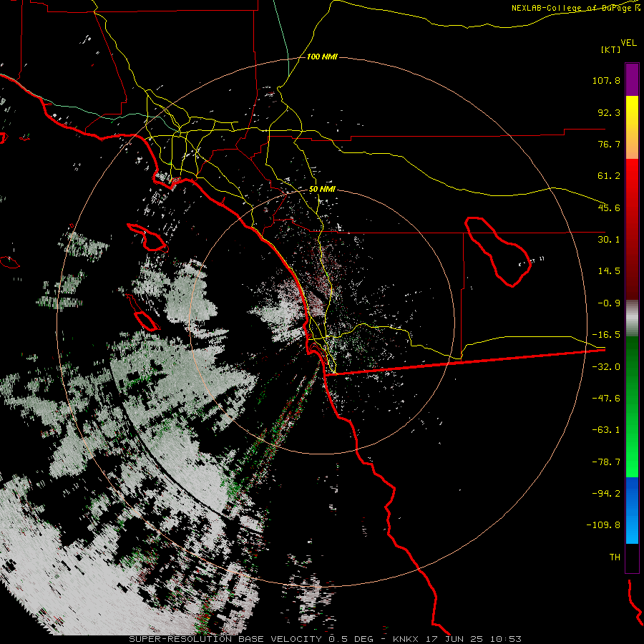
Task: Click the -47.6 legend value
Action: pos(606,399)
